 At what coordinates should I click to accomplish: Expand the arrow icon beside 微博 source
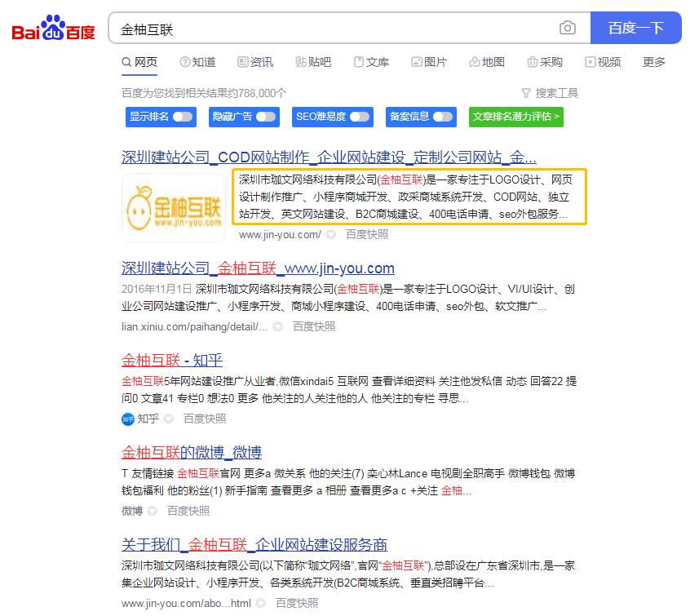point(152,511)
